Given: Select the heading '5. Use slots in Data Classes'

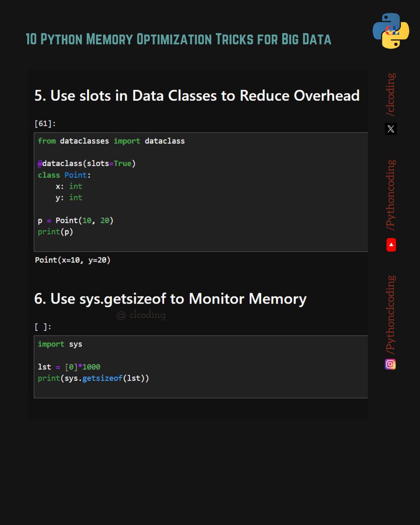Looking at the screenshot, I should click(x=197, y=95).
